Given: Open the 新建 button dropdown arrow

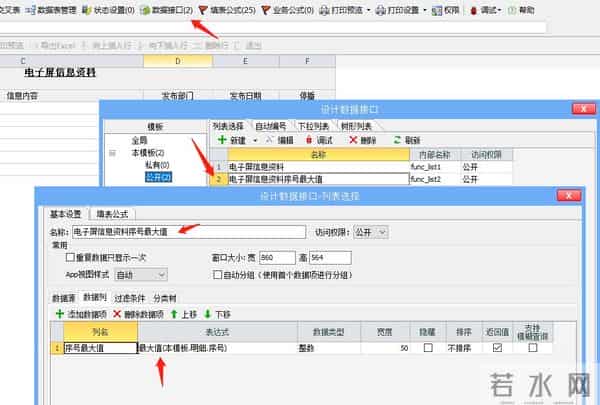Looking at the screenshot, I should pyautogui.click(x=255, y=140).
